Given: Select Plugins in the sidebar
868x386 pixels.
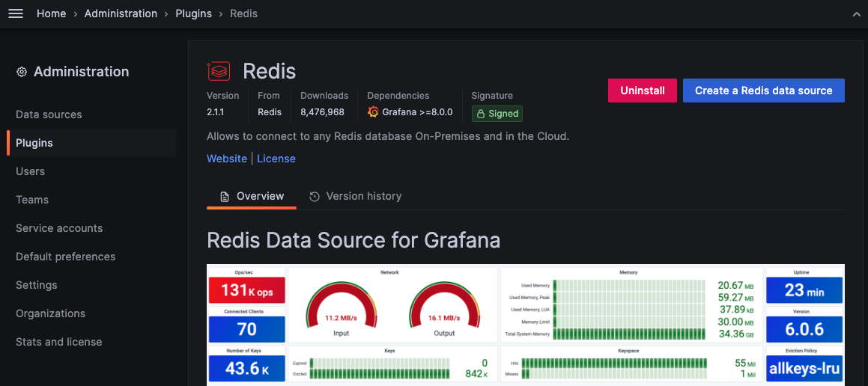Looking at the screenshot, I should (91, 143).
